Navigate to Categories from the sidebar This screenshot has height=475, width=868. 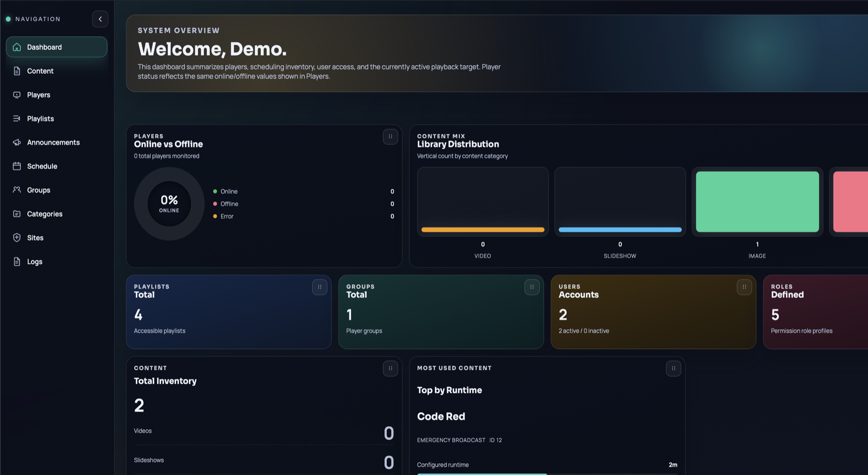point(44,213)
